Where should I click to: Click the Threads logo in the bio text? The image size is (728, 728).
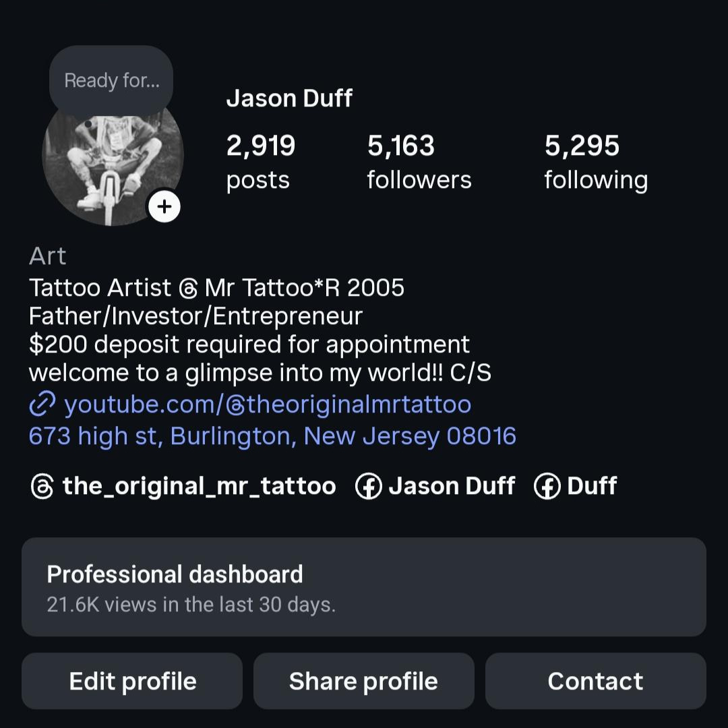[x=188, y=289]
